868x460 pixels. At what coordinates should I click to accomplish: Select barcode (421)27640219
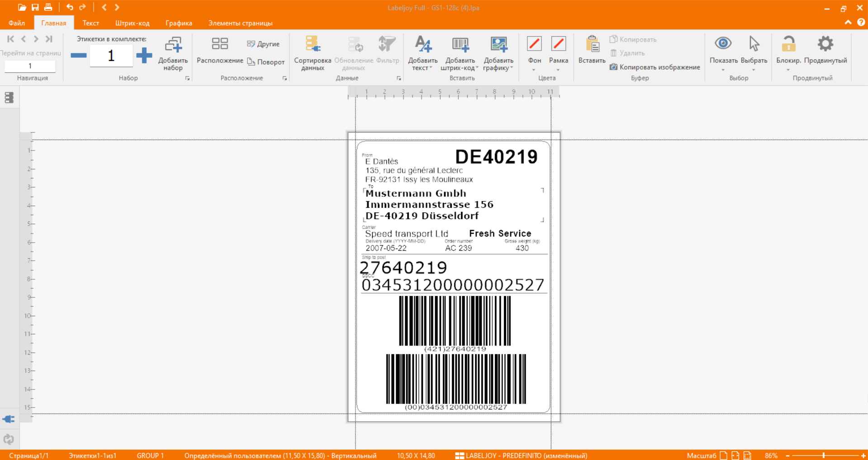tap(455, 324)
